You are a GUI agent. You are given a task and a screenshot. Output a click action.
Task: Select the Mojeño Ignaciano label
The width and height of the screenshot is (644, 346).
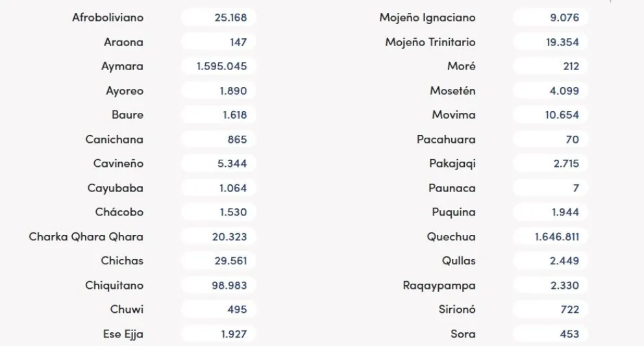click(427, 18)
